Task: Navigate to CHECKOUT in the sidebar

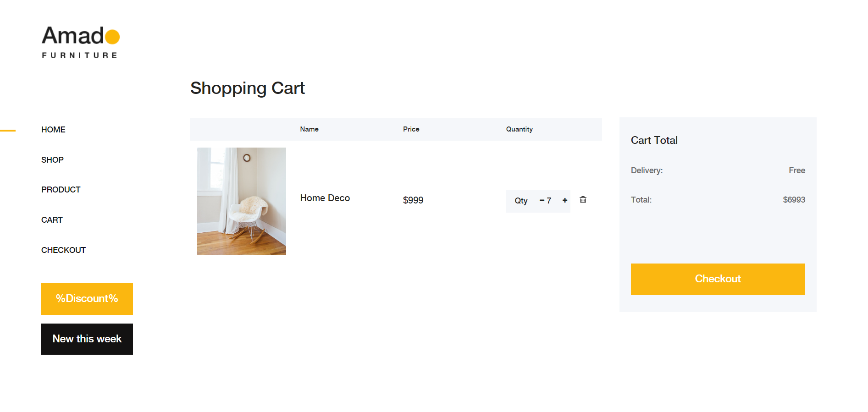Action: (x=63, y=250)
